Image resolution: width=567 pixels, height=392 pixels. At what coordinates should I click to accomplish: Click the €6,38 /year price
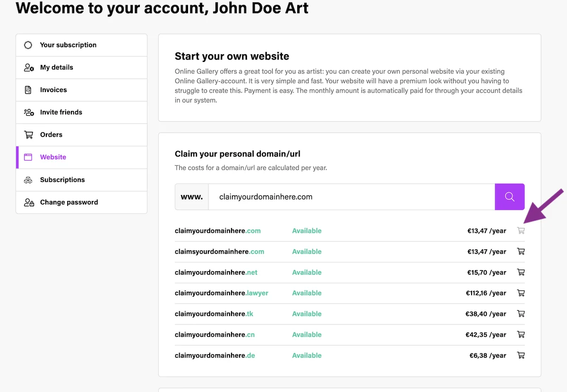(x=488, y=356)
